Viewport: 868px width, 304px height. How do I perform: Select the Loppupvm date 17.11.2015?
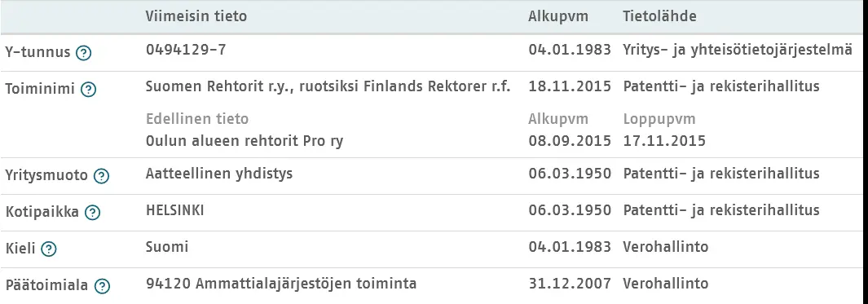point(664,141)
